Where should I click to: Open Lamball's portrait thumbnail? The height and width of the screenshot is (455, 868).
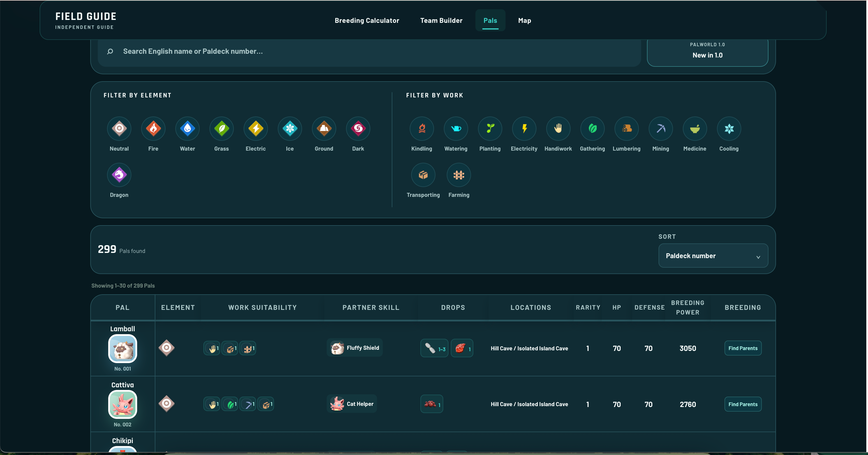point(122,349)
